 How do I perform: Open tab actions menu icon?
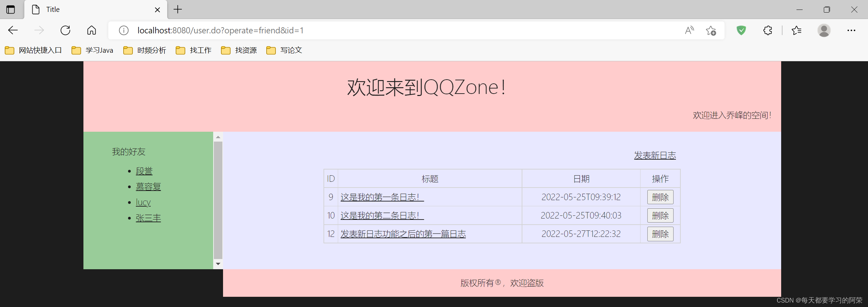pyautogui.click(x=11, y=10)
